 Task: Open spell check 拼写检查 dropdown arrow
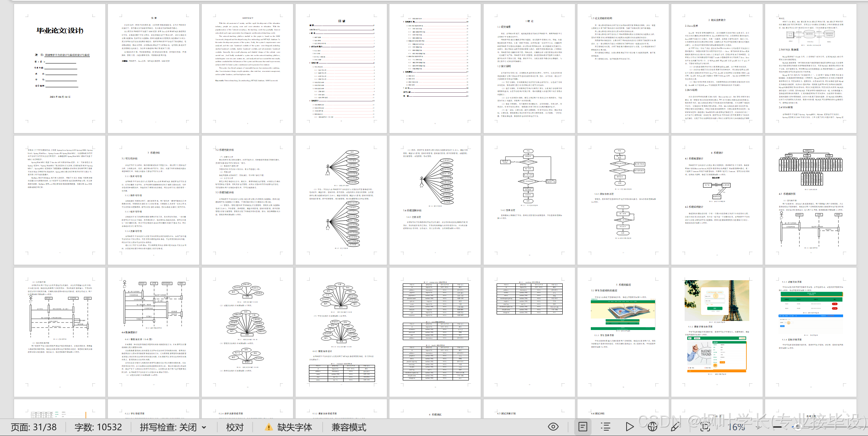tap(204, 427)
